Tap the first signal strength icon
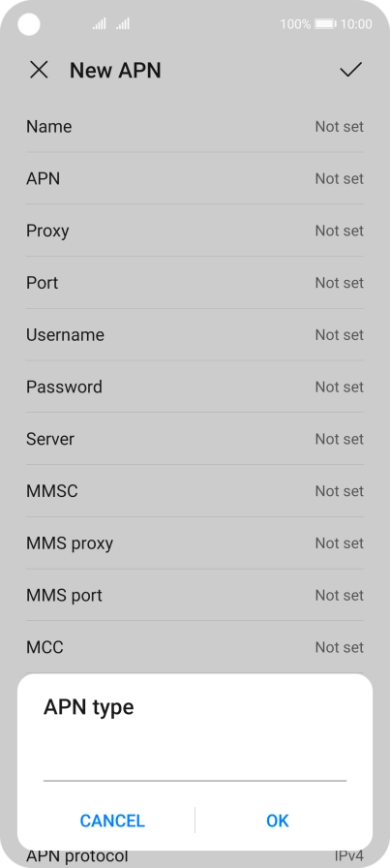Screen dimensions: 390x868 tap(99, 24)
